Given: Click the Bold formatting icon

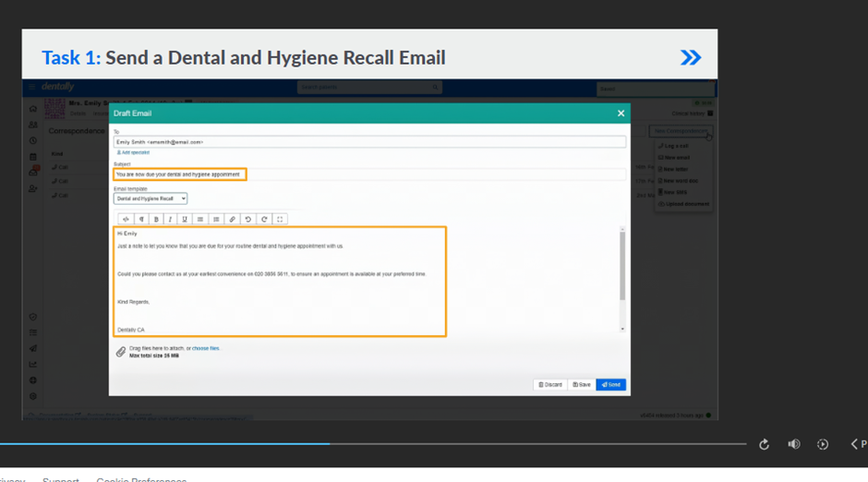Looking at the screenshot, I should click(x=156, y=220).
